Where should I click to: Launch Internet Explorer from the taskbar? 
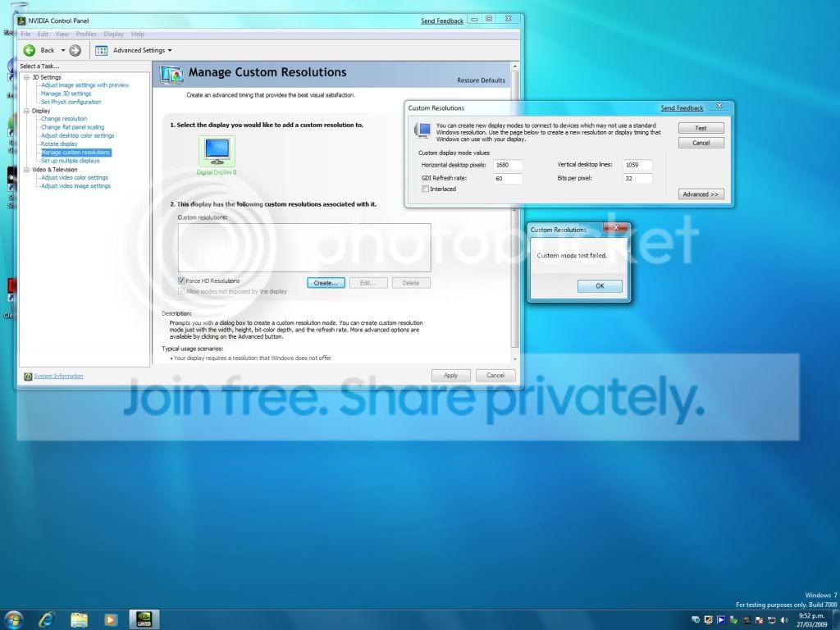point(47,620)
